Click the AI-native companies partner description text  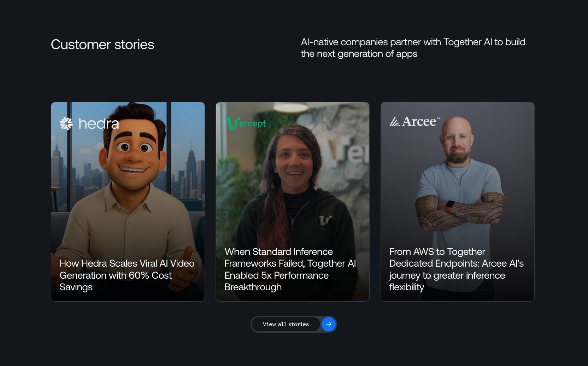(x=413, y=48)
